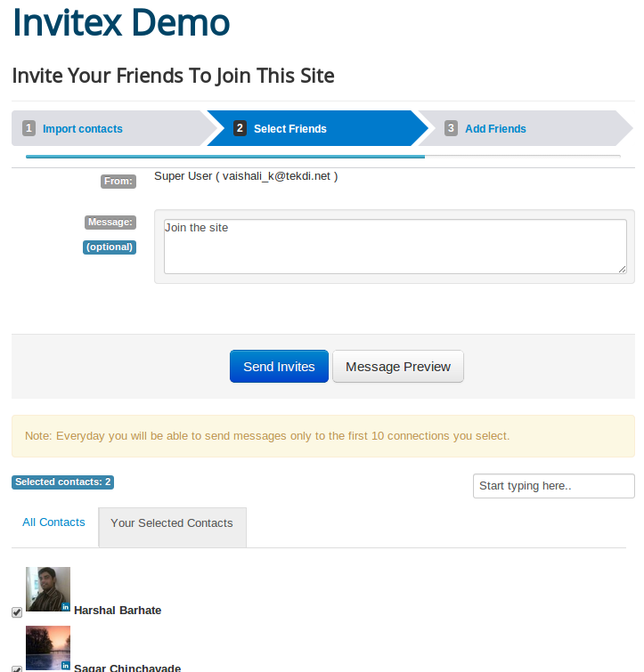Focus the 'Start typing here..' search field
Screen dimensions: 644x672
(553, 486)
